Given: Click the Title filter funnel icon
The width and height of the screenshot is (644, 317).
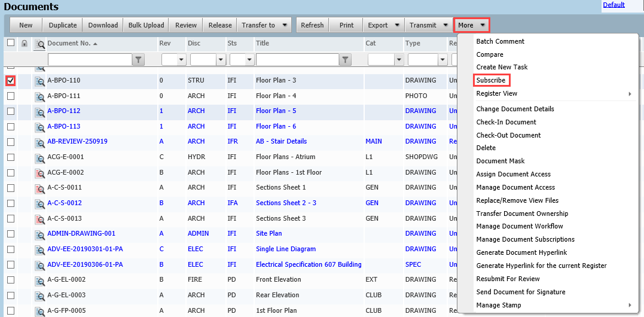Looking at the screenshot, I should click(x=346, y=59).
